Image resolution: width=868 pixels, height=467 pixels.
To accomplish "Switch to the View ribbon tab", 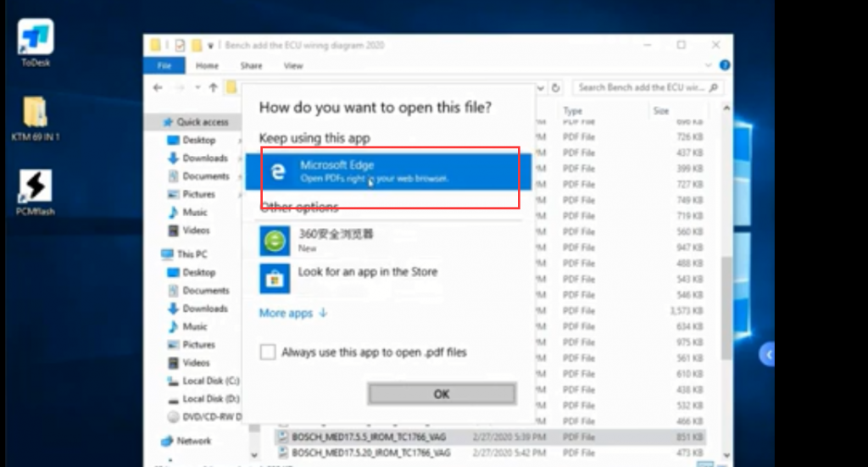I will 292,65.
